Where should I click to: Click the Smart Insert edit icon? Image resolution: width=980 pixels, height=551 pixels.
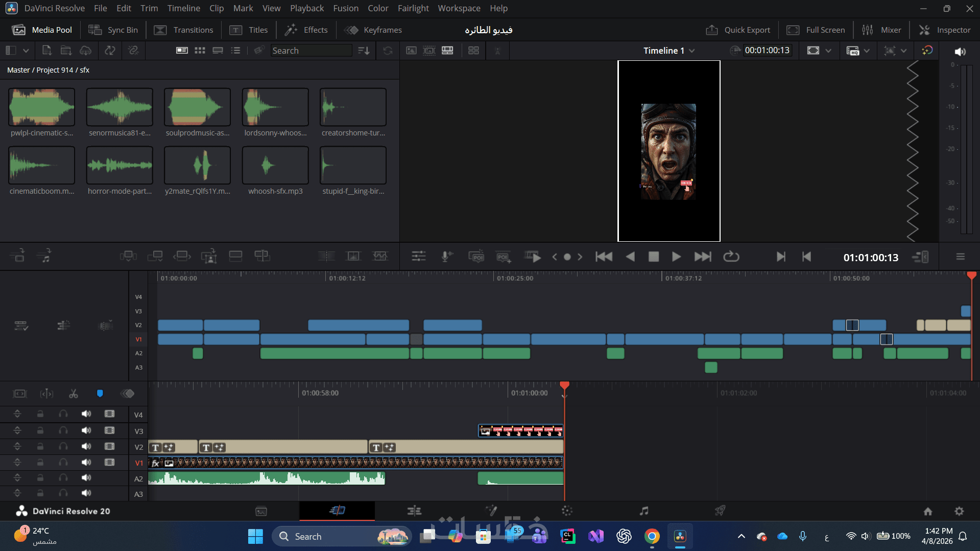[x=128, y=256]
